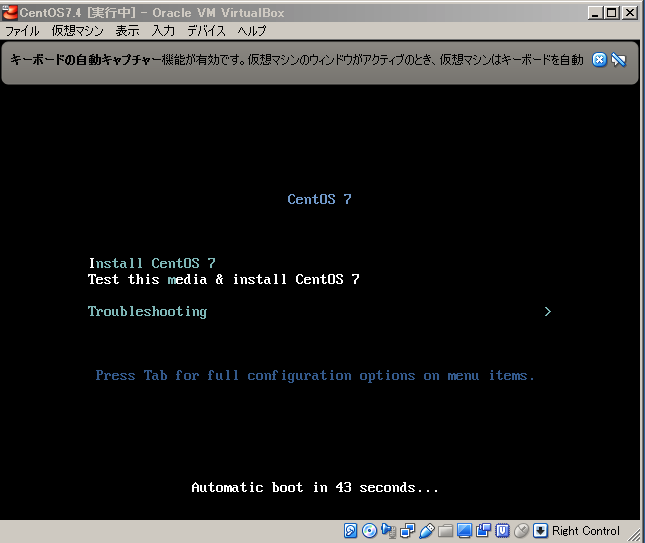The height and width of the screenshot is (543, 645).
Task: Open the 仮想マシン menu
Action: 77,31
